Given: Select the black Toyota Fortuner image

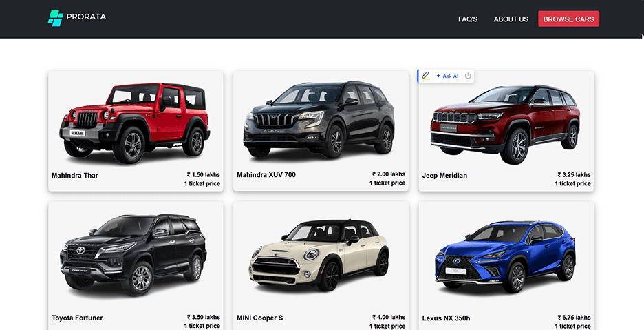Looking at the screenshot, I should pyautogui.click(x=133, y=254).
